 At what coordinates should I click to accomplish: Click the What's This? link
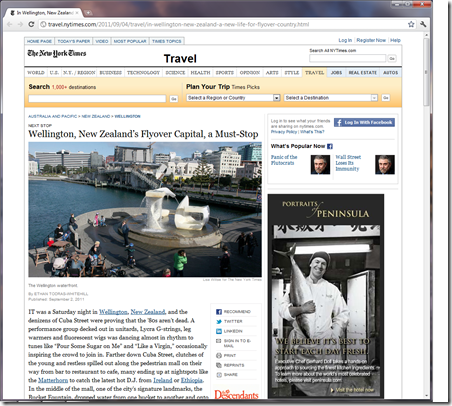click(x=312, y=132)
